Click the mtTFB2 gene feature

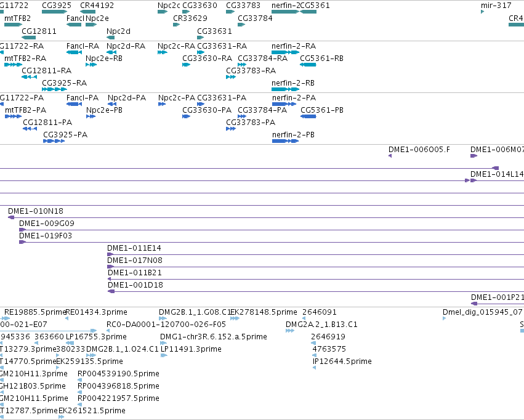13,25
